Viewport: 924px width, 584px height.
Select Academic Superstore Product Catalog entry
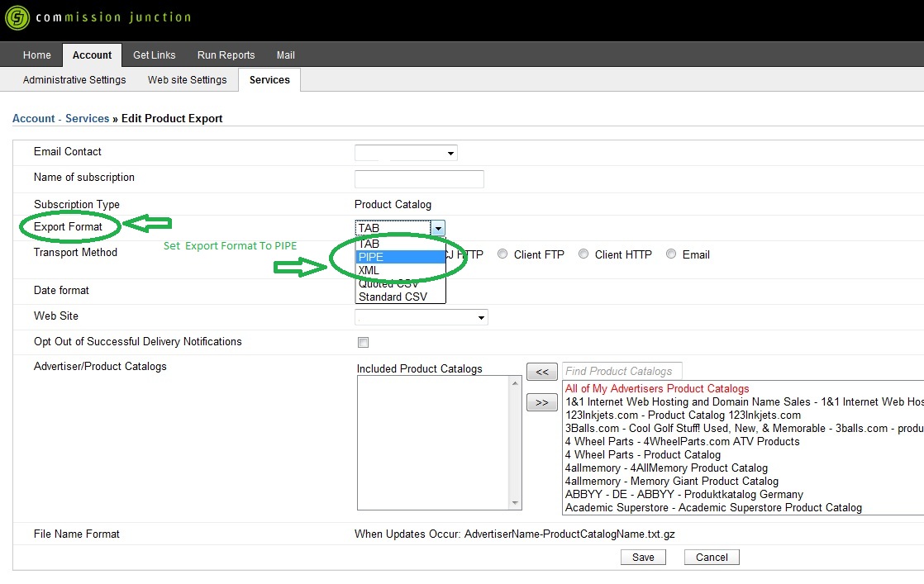(713, 507)
